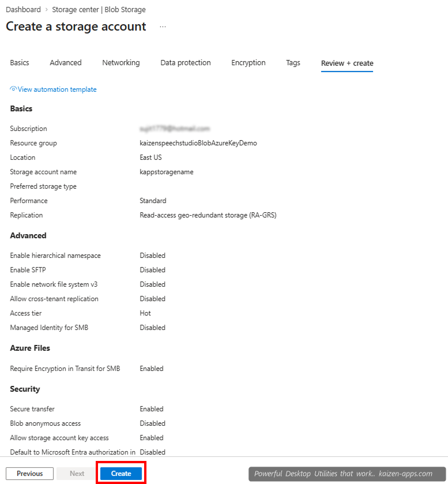Screen dimensions: 448x484
Task: View the Encryption tab
Action: [x=248, y=62]
